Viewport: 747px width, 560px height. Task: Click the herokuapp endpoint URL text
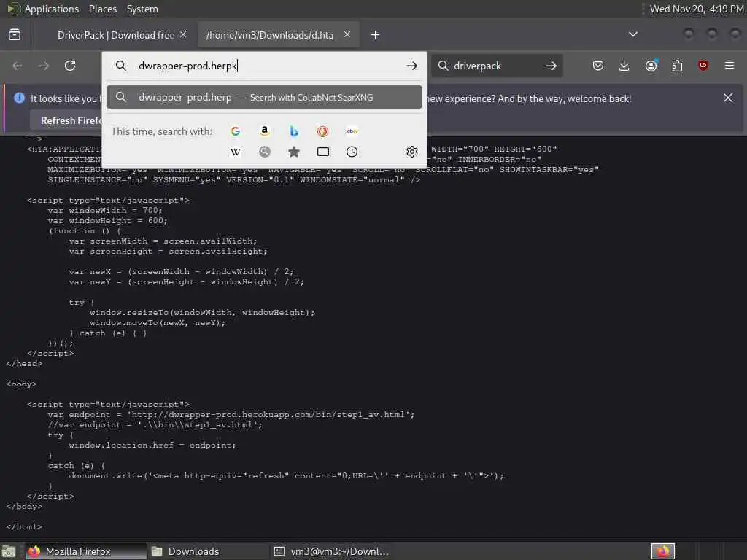[x=271, y=415]
